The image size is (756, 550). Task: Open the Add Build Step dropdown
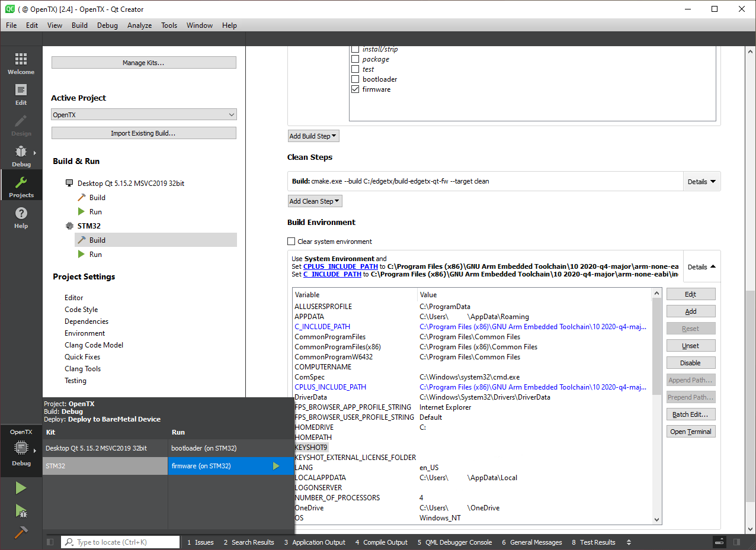tap(313, 136)
